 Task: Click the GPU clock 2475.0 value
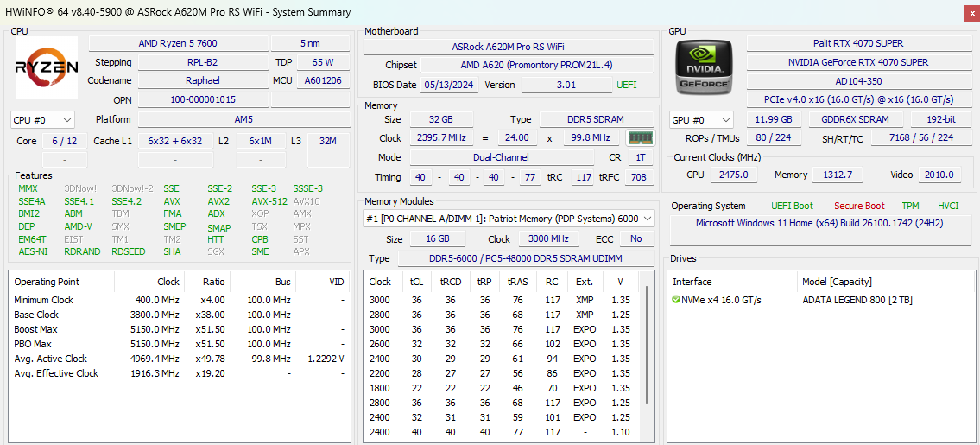[x=735, y=175]
